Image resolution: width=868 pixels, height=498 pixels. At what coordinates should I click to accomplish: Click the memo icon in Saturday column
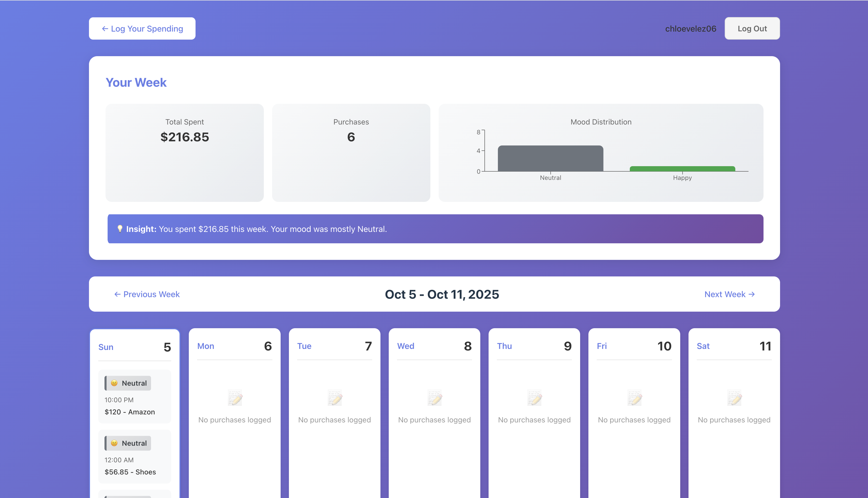coord(734,398)
